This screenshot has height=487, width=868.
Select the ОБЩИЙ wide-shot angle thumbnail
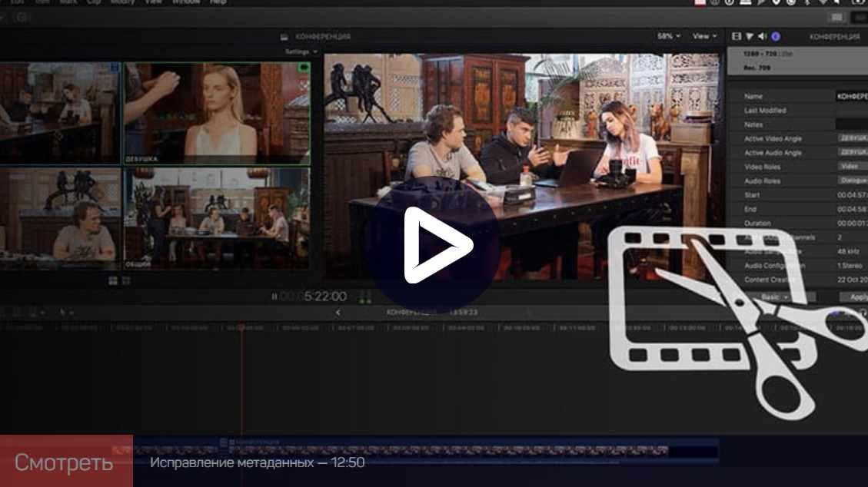coord(217,218)
